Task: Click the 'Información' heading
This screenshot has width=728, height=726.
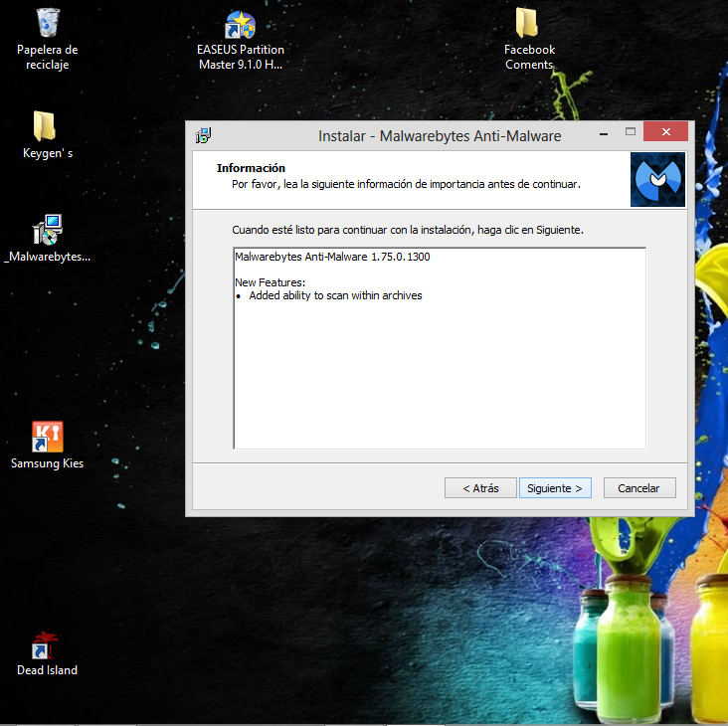Action: (251, 168)
